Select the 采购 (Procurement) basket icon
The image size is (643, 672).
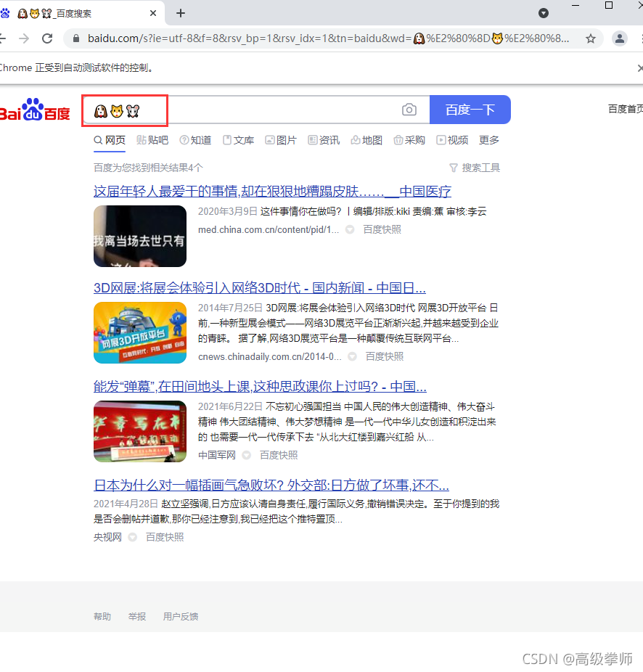pyautogui.click(x=400, y=139)
